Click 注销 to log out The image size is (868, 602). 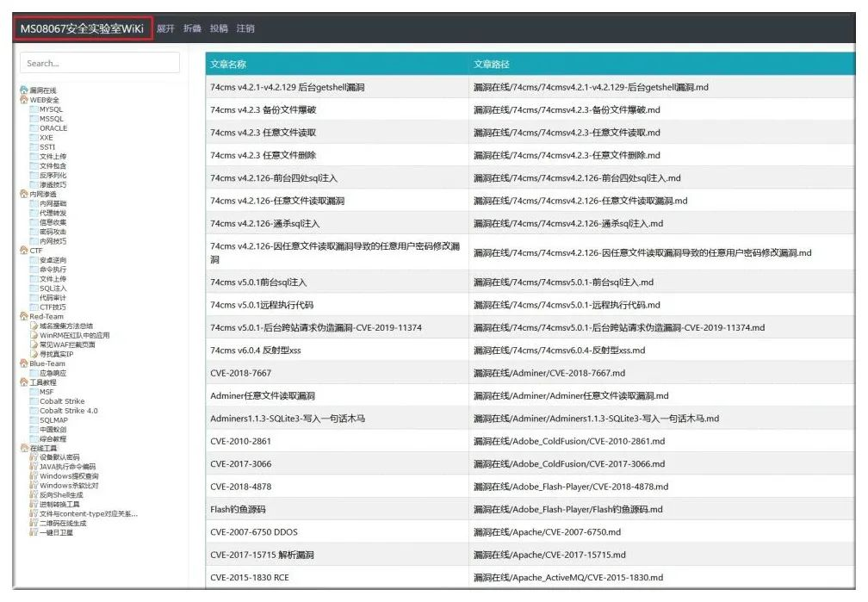245,28
